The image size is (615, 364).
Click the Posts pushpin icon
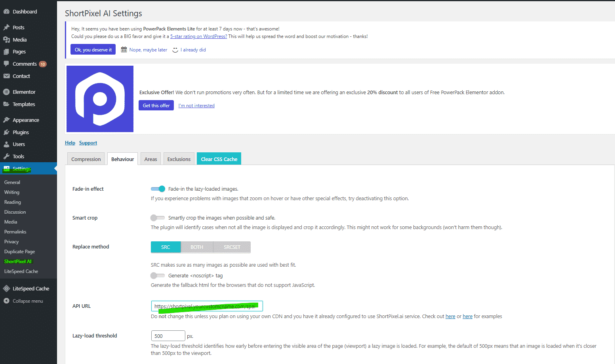point(6,27)
